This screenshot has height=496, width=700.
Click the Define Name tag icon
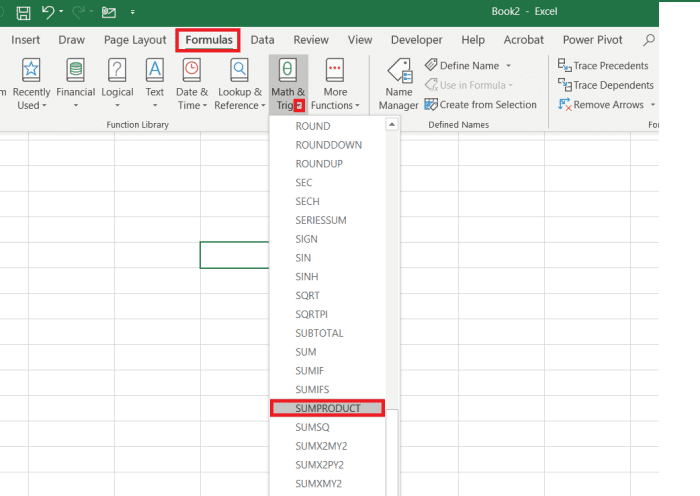point(431,65)
